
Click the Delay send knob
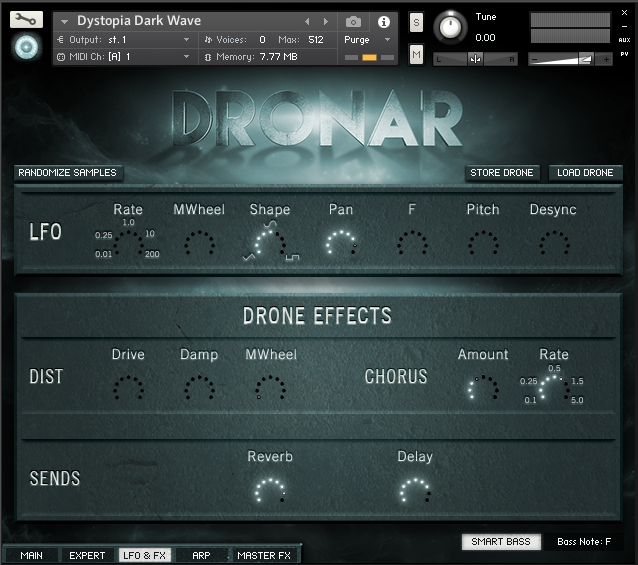415,493
